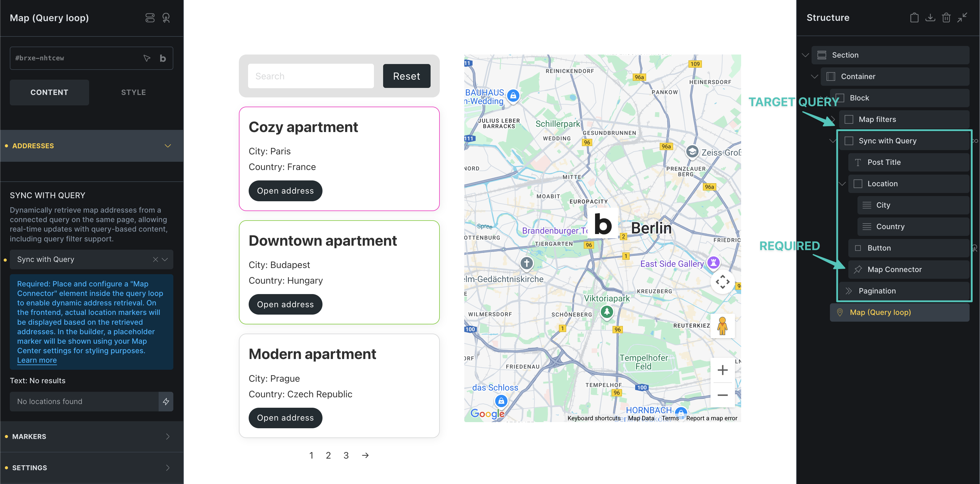Open the Sync with Query dropdown
The height and width of the screenshot is (484, 980).
tap(165, 259)
